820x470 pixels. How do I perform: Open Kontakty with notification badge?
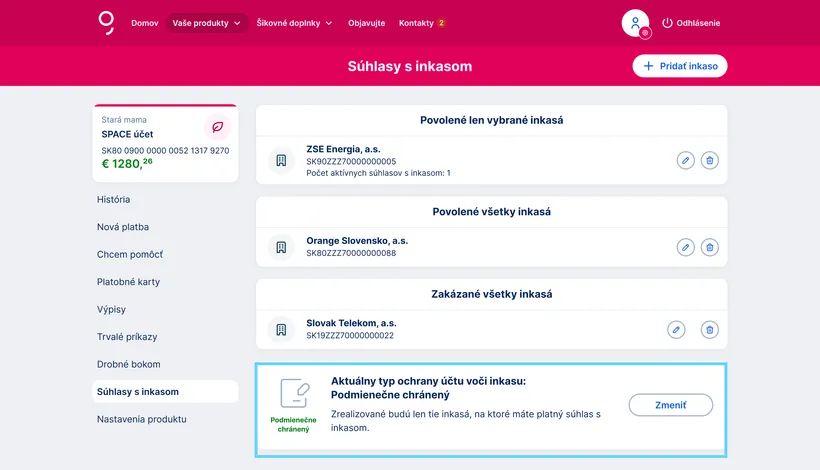422,23
